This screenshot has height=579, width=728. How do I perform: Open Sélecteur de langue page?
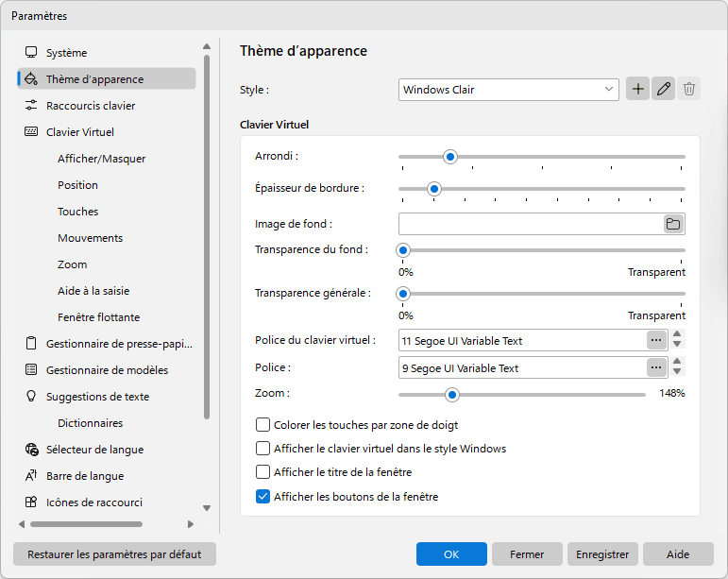tap(107, 450)
